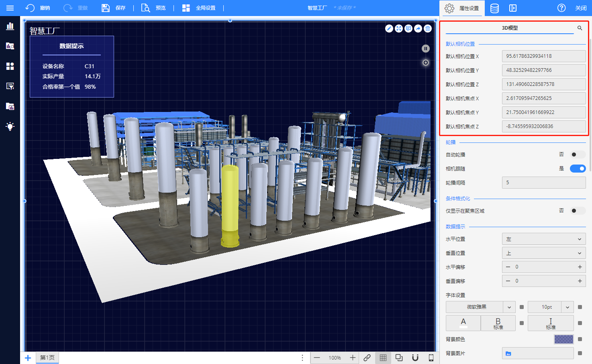
Task: Switch to the 属性设置 tab
Action: coord(462,8)
